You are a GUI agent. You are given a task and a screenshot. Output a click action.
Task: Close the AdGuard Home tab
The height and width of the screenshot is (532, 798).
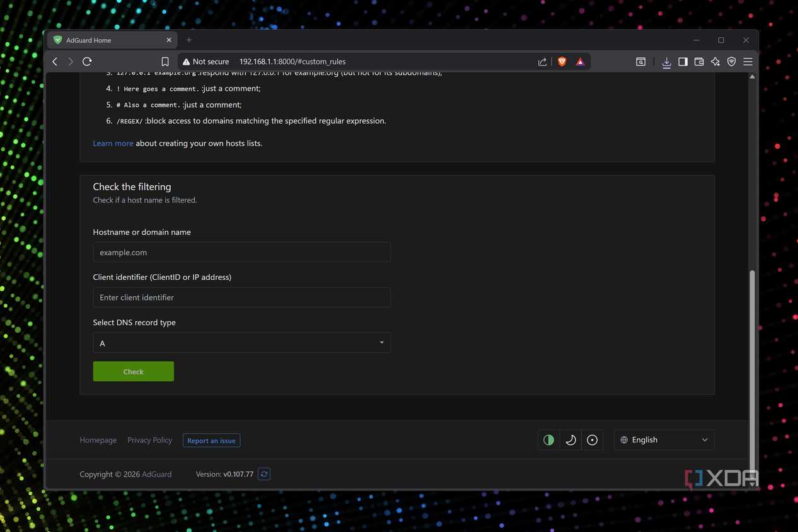(x=169, y=40)
